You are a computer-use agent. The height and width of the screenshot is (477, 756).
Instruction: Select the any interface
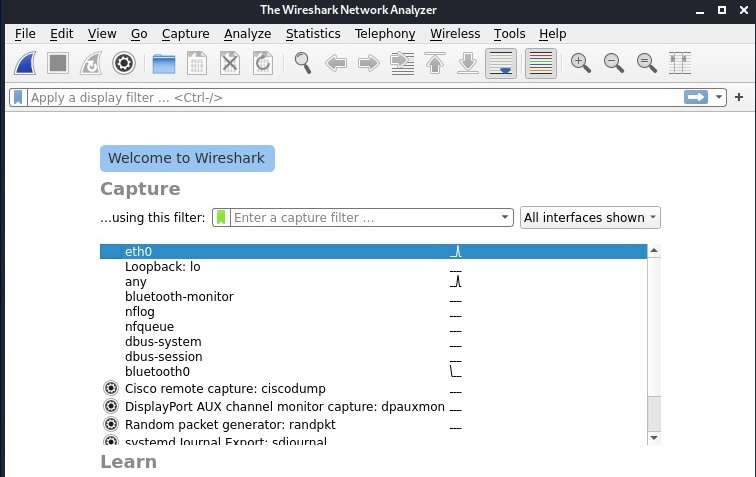pos(373,282)
